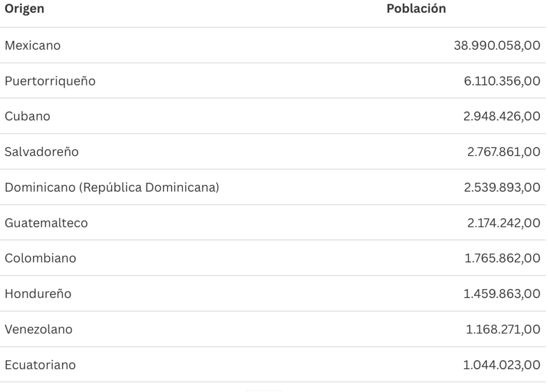548x392 pixels.
Task: Select the Guatemalteco row label
Action: pyautogui.click(x=46, y=222)
